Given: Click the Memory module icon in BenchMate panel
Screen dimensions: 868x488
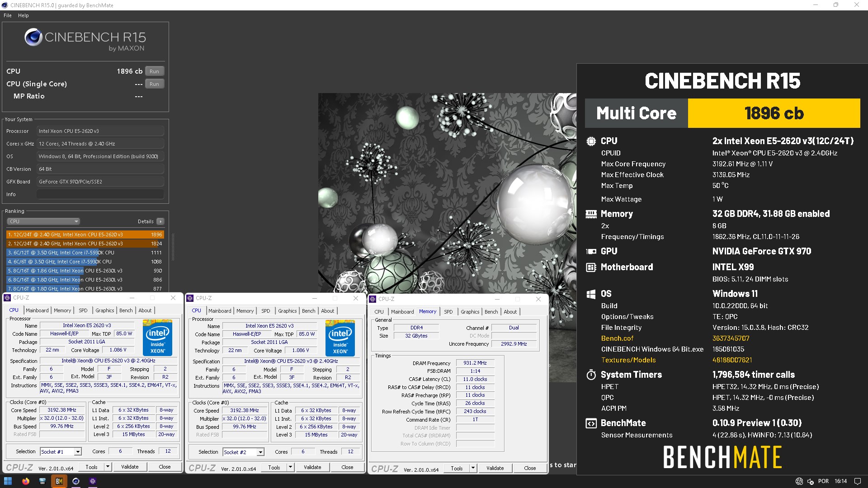Looking at the screenshot, I should pyautogui.click(x=591, y=214).
